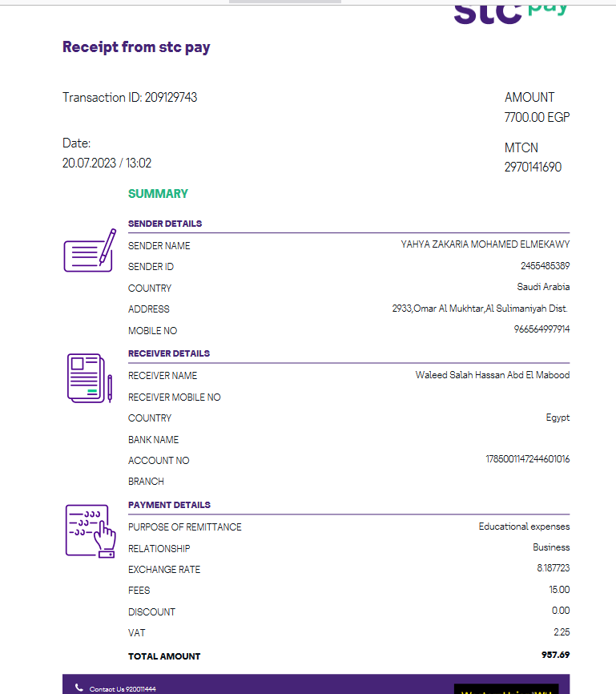The width and height of the screenshot is (616, 694).
Task: Click the VAT value 2.25
Action: pyautogui.click(x=562, y=632)
